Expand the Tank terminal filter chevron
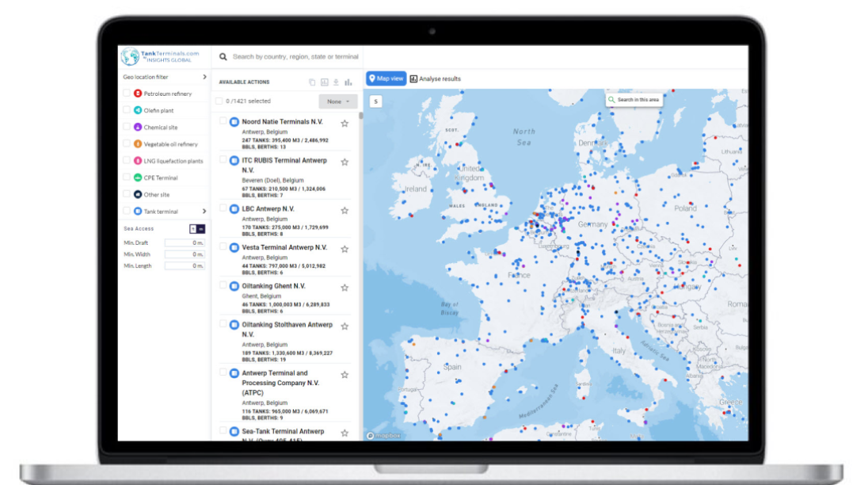Screen dimensions: 868x485 [x=204, y=212]
